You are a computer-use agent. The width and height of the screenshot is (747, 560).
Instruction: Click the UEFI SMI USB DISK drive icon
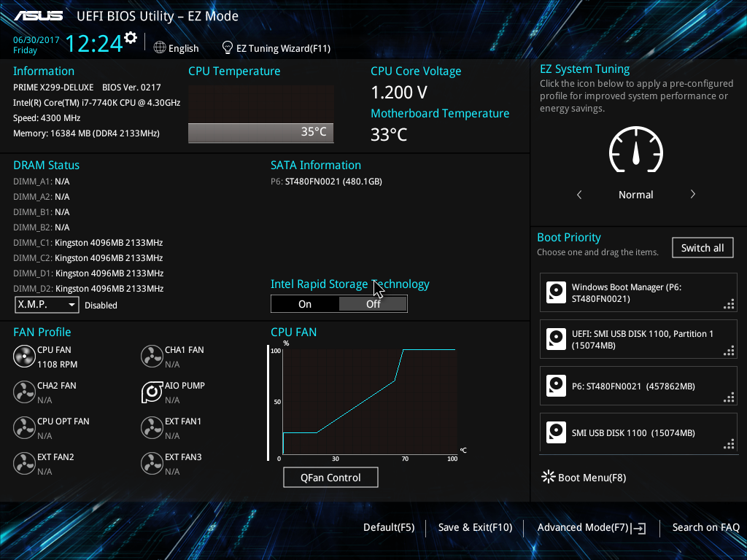pos(556,339)
